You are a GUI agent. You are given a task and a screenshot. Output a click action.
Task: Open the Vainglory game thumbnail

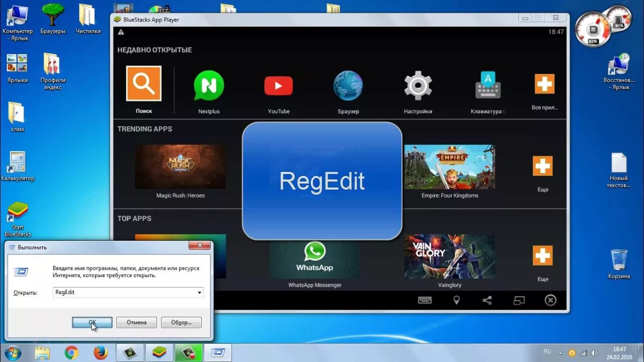click(450, 256)
